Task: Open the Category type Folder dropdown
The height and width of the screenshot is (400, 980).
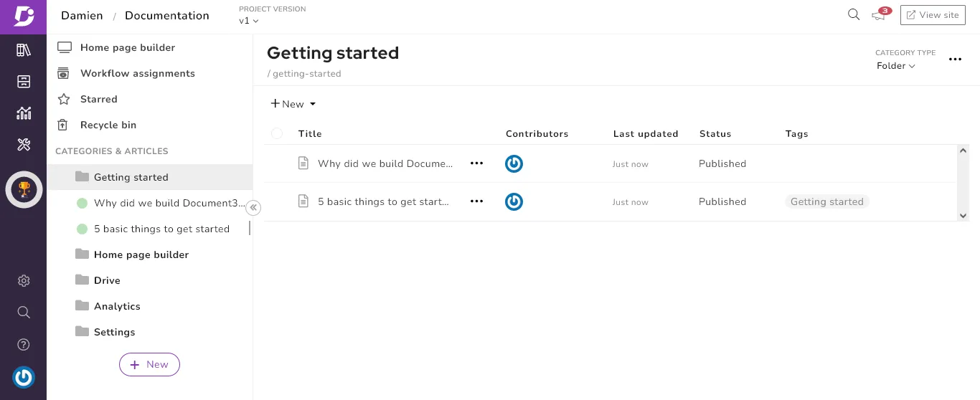Action: click(x=896, y=66)
